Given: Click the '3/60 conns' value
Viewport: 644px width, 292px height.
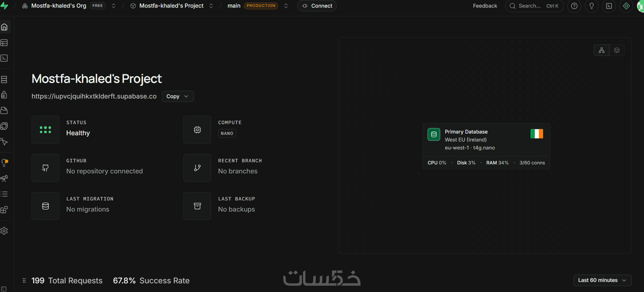Looking at the screenshot, I should [532, 163].
